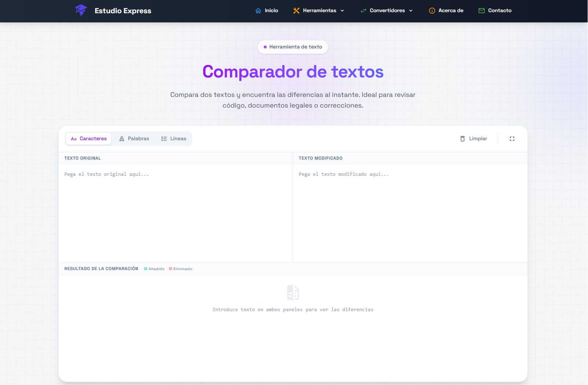Viewport: 588px width, 385px height.
Task: Click the Estudio Express graduation cap logo
Action: [x=81, y=10]
